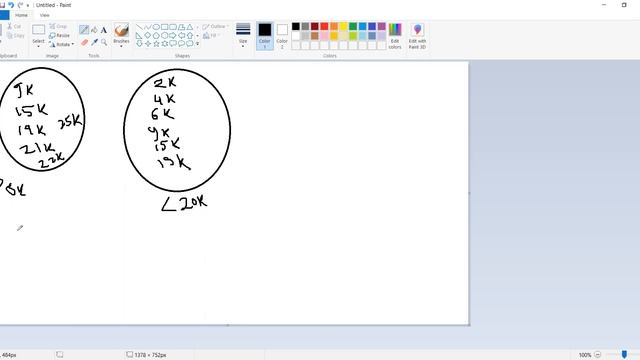The image size is (640, 360).
Task: Choose the Rounded rectangle shape
Action: (x=173, y=27)
